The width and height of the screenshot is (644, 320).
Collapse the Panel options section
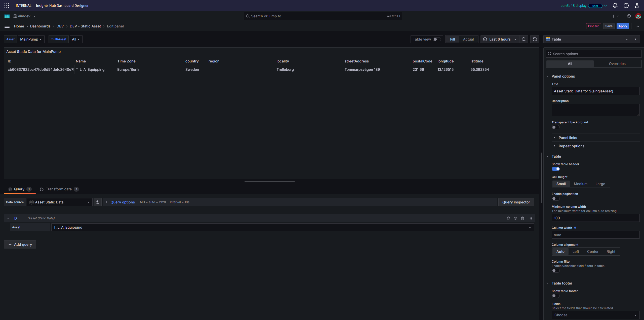[563, 76]
